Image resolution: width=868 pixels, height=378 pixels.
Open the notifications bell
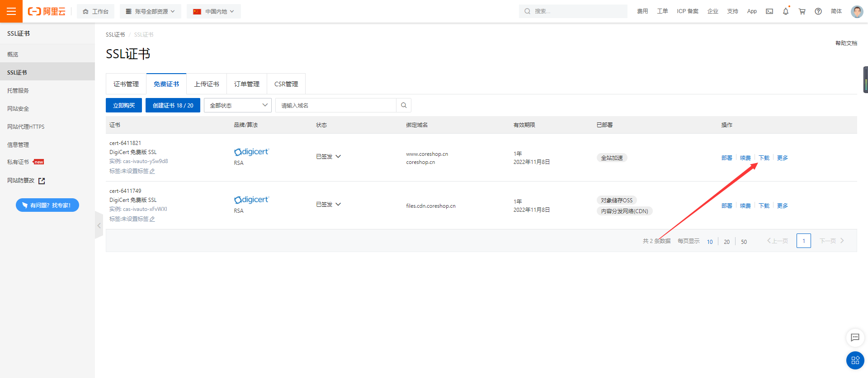[786, 11]
